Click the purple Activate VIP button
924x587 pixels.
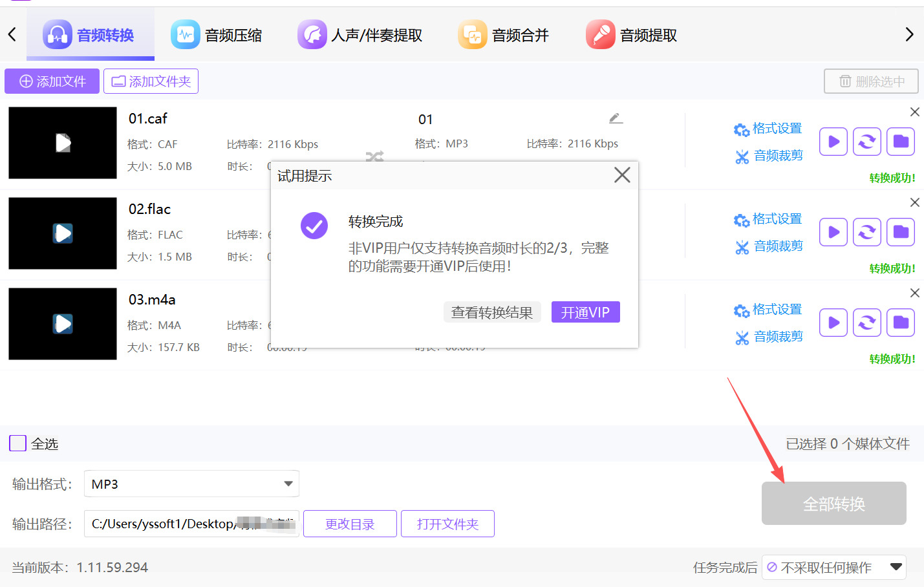coord(585,312)
